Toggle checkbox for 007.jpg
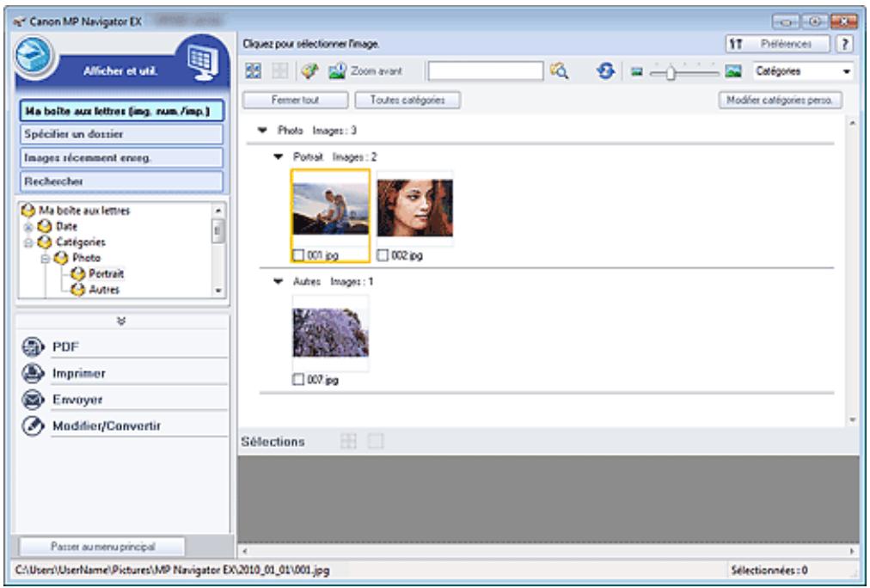The height and width of the screenshot is (588, 870). (298, 379)
